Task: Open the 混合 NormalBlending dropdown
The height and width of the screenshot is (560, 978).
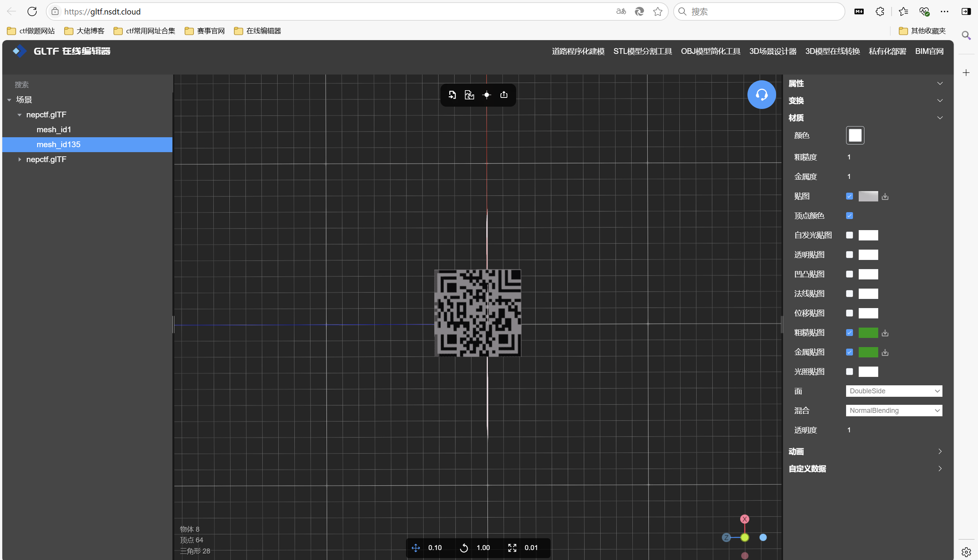Action: 894,411
